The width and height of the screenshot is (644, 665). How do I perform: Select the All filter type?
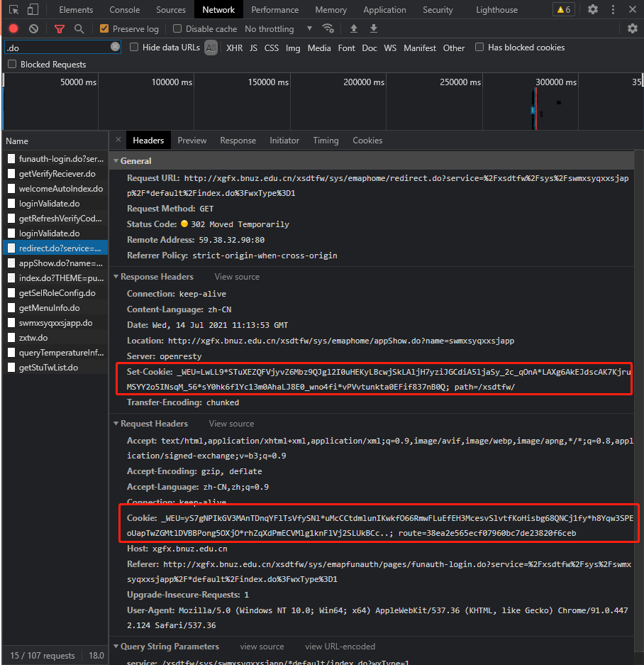pos(211,48)
